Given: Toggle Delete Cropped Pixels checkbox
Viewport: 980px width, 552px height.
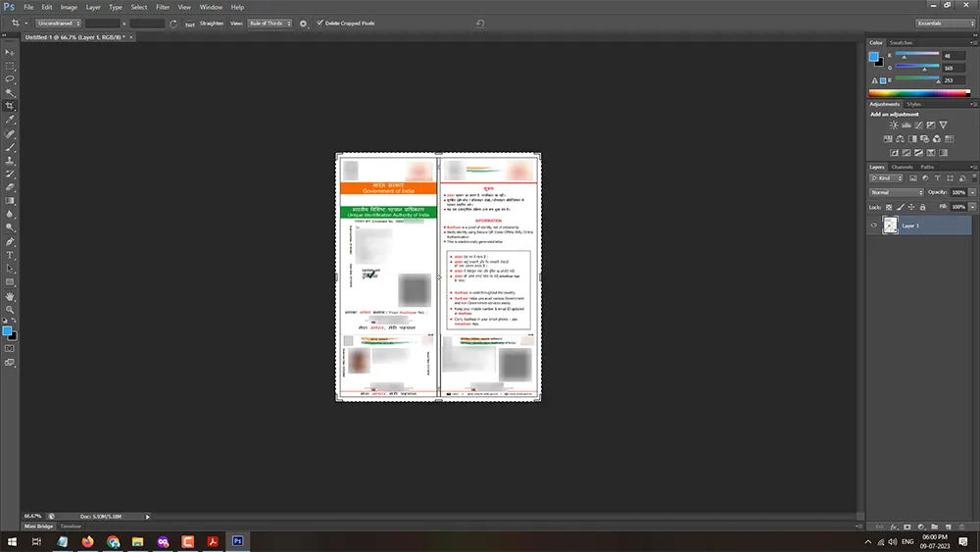Looking at the screenshot, I should [x=320, y=24].
